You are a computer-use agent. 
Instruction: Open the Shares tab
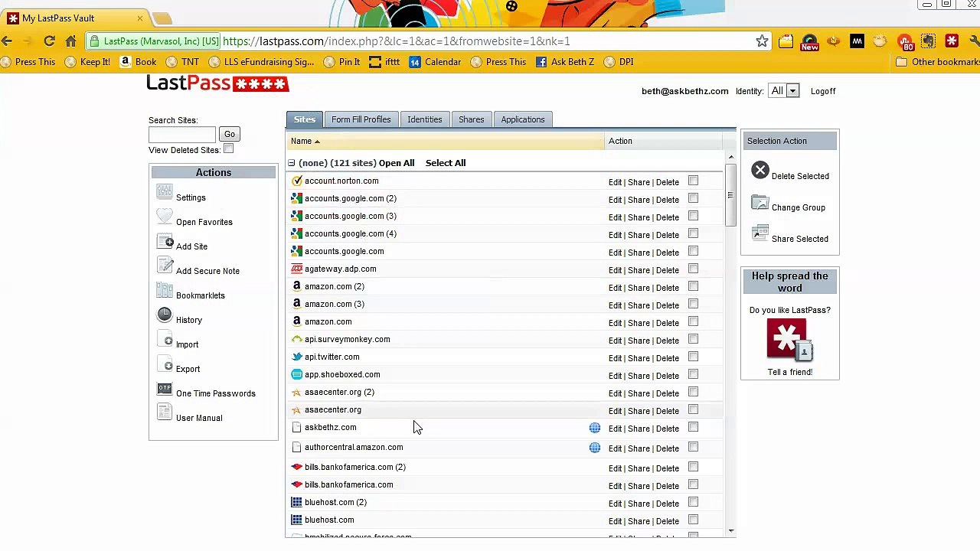tap(471, 119)
